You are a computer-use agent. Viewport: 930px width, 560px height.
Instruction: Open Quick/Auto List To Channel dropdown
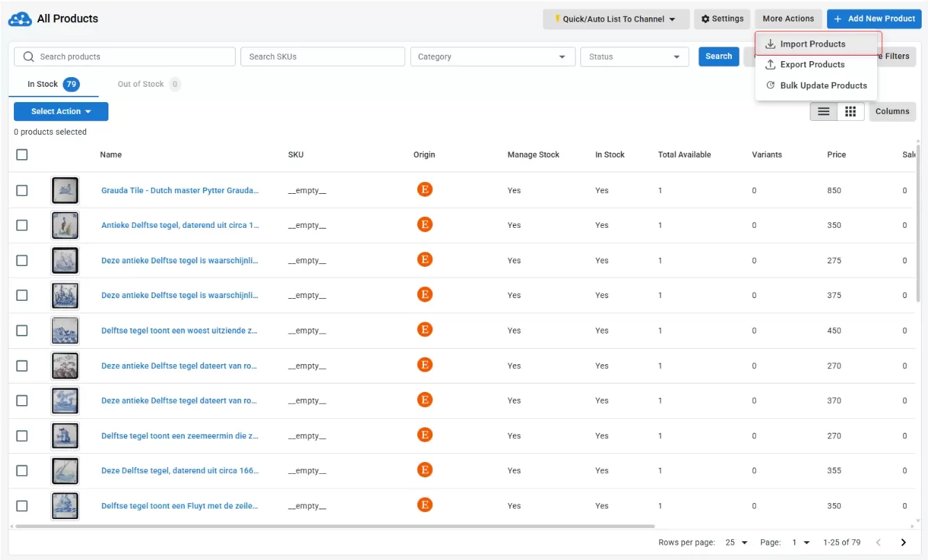616,19
